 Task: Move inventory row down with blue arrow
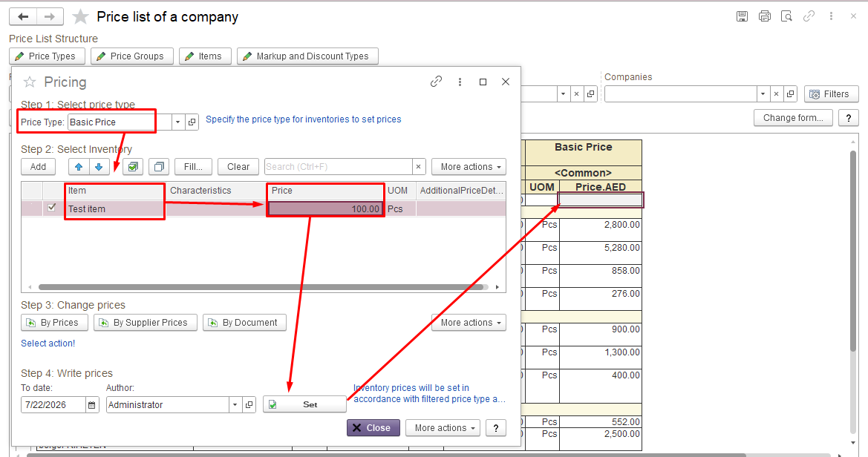(99, 166)
